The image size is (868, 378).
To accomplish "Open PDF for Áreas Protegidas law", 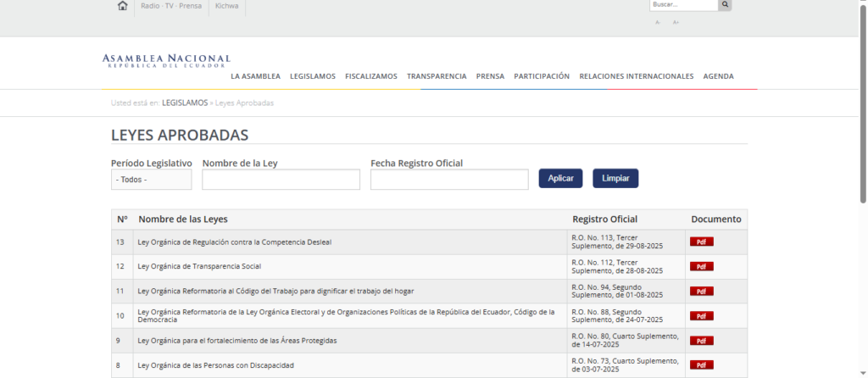I will click(701, 341).
